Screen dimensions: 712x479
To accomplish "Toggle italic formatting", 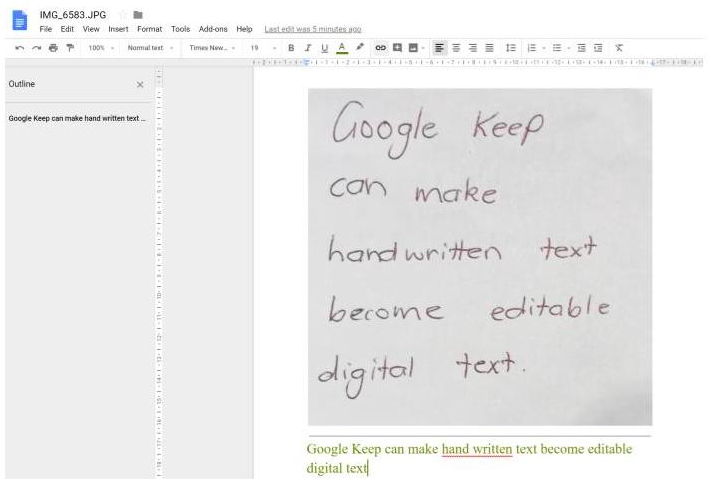I will point(308,48).
